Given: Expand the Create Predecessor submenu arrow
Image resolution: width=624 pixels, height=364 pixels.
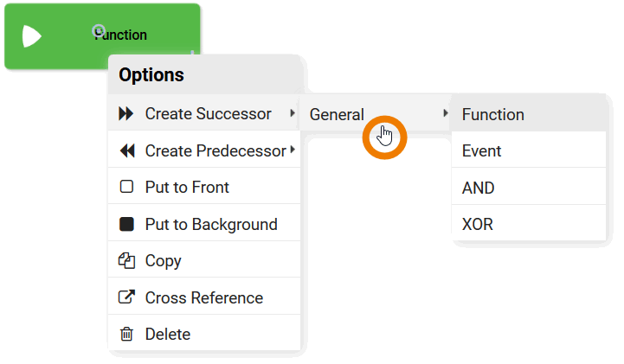Looking at the screenshot, I should click(293, 151).
